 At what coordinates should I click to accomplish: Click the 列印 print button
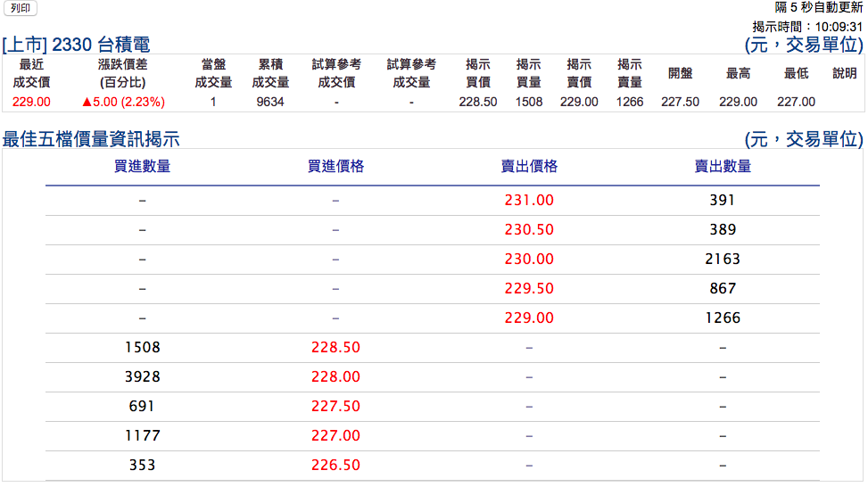pyautogui.click(x=20, y=8)
